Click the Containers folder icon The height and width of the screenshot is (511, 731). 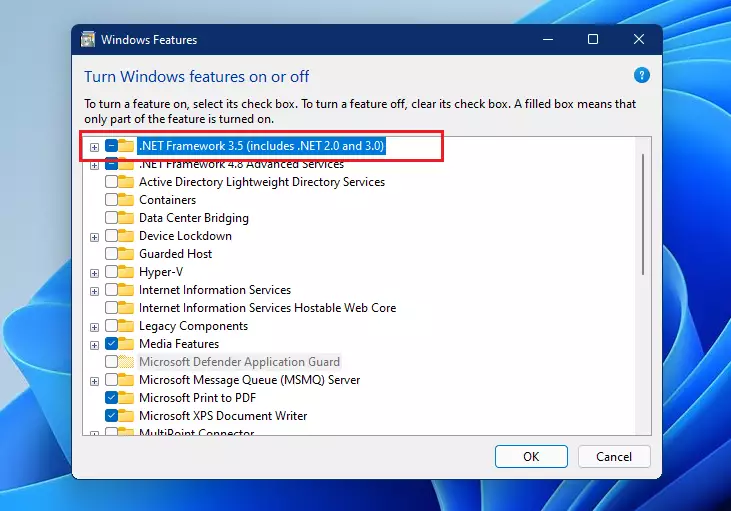tap(126, 200)
